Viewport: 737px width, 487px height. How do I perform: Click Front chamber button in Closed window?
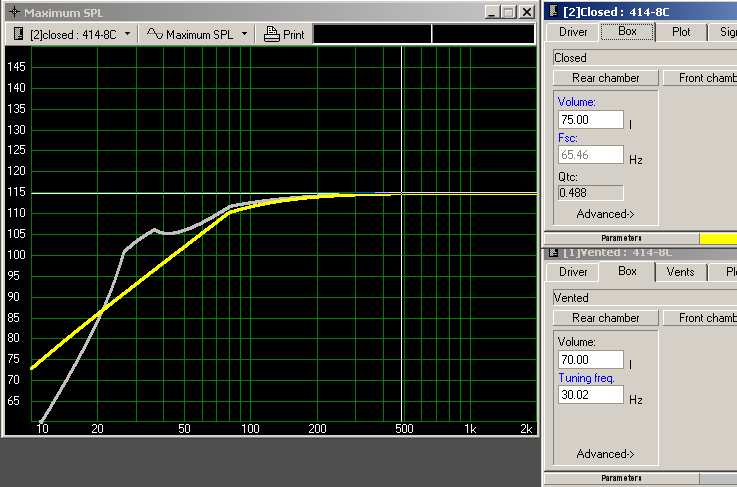[x=700, y=78]
